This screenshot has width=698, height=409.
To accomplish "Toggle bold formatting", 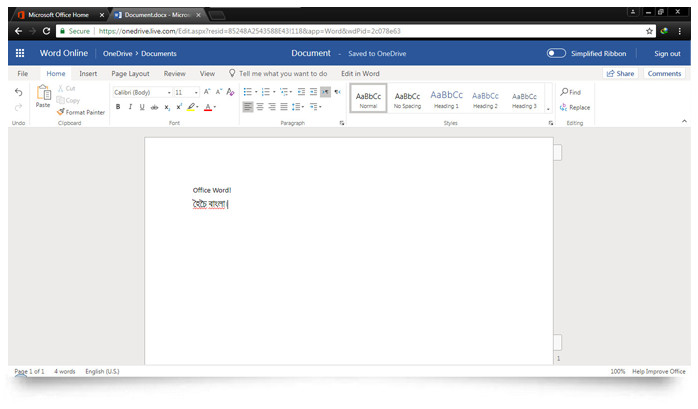I will (118, 107).
